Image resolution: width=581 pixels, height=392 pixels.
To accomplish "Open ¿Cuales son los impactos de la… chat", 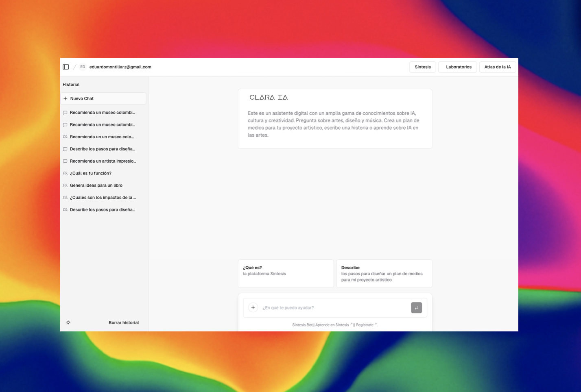I will tap(103, 198).
